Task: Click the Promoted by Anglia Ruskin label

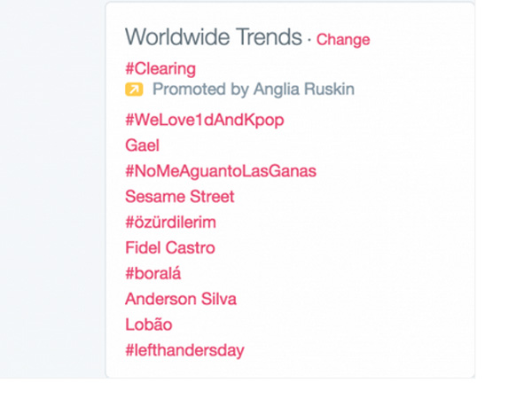Action: coord(254,90)
